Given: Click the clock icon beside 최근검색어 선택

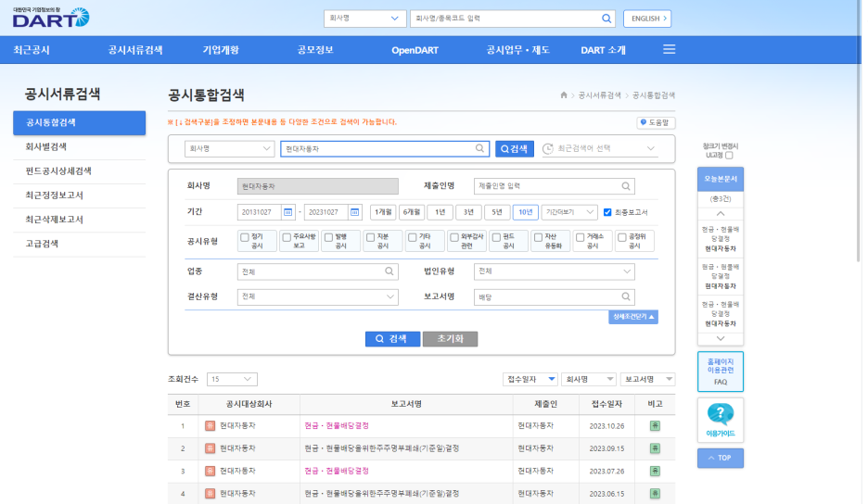Looking at the screenshot, I should [x=547, y=148].
